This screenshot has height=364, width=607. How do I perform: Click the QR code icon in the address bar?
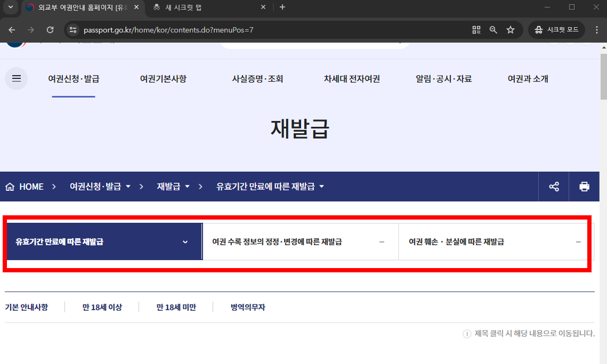pyautogui.click(x=476, y=30)
